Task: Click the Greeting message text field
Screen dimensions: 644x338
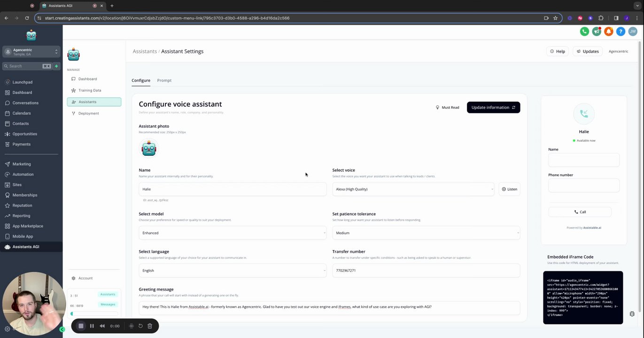Action: (x=329, y=308)
